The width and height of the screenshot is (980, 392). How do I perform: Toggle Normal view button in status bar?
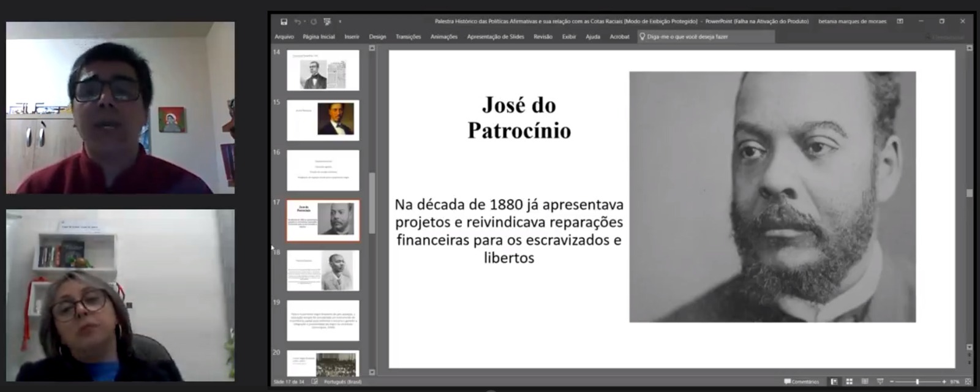point(834,382)
